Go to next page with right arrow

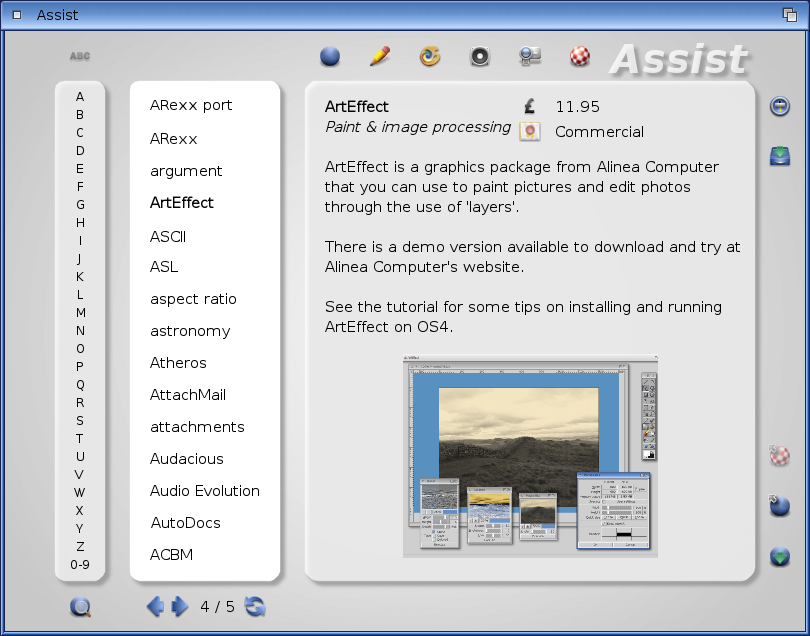click(180, 607)
